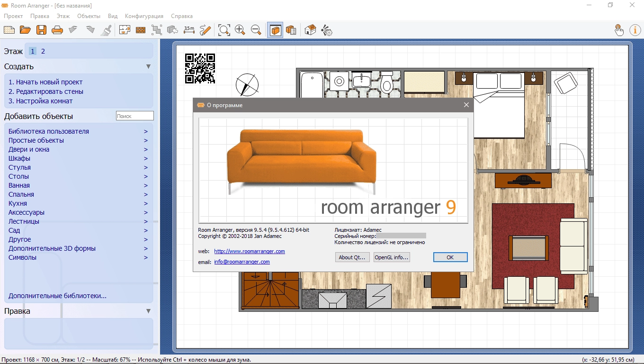Expand Стулья category
Viewport: 644px width, 364px height.
78,167
